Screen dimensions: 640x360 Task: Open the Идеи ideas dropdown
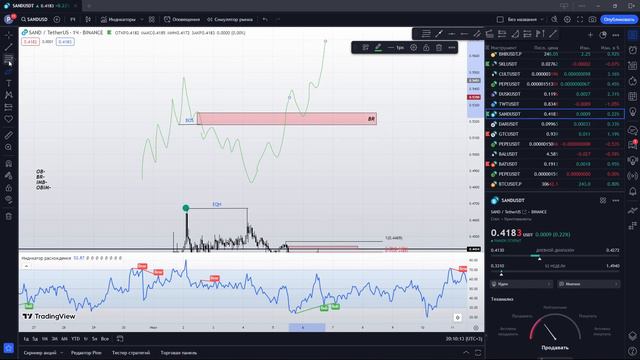[521, 284]
